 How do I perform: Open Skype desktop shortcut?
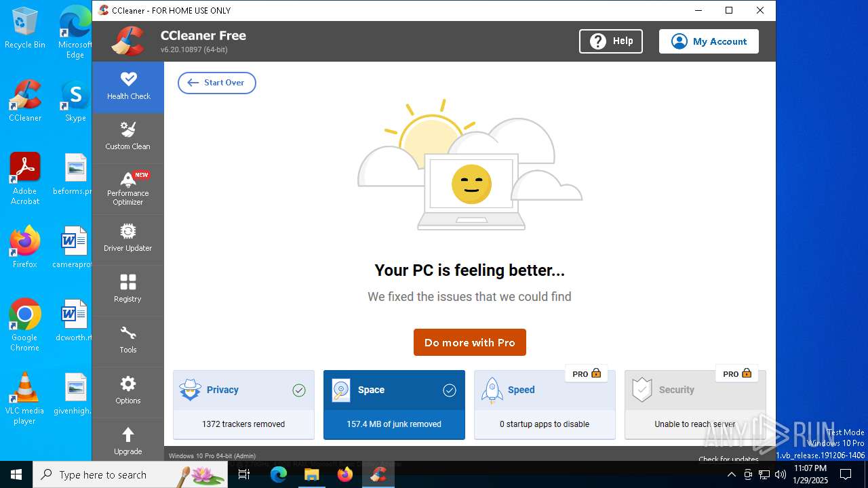75,100
